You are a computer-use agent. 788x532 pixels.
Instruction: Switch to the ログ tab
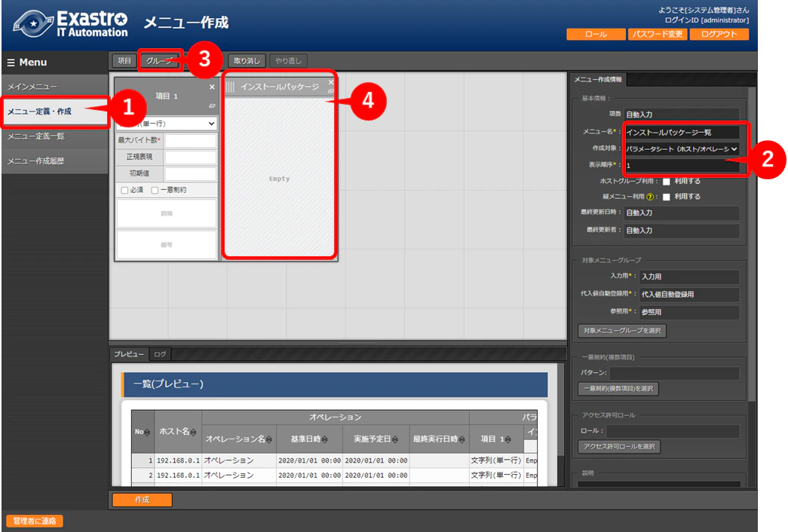tap(161, 354)
